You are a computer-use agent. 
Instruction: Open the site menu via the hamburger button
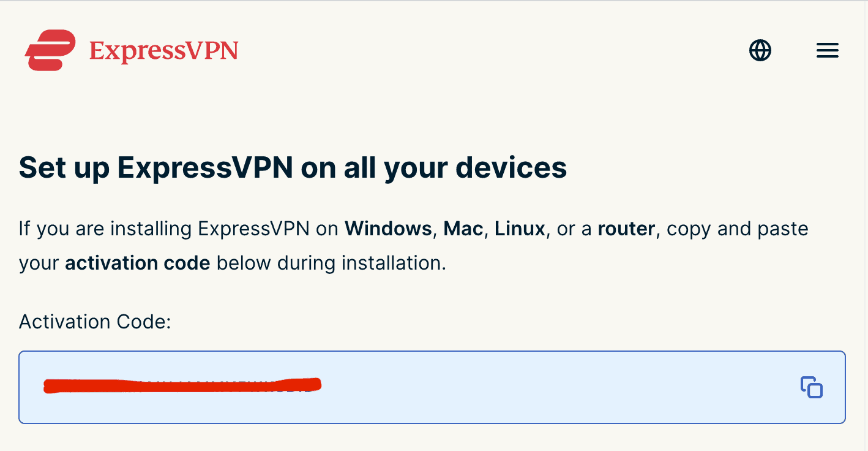click(x=827, y=50)
